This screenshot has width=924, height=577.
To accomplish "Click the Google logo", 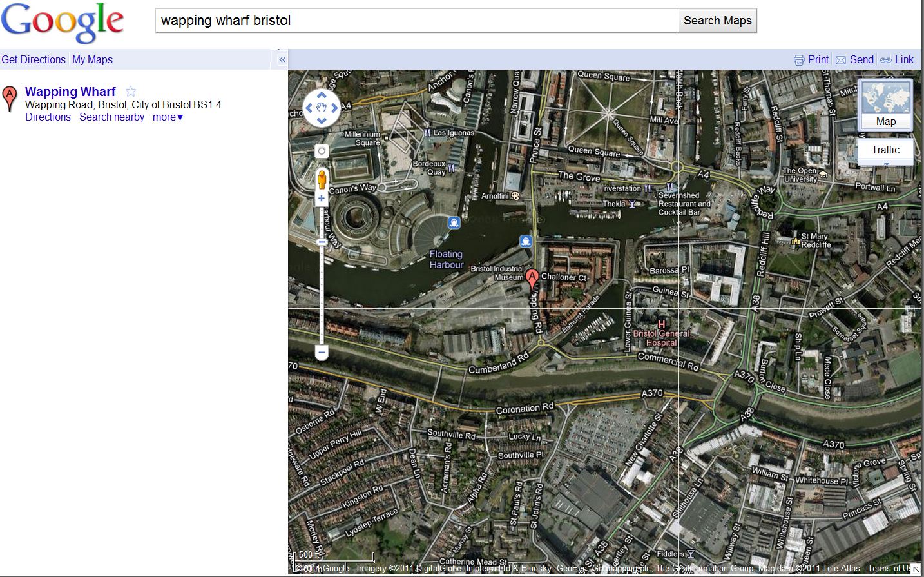I will pos(63,23).
